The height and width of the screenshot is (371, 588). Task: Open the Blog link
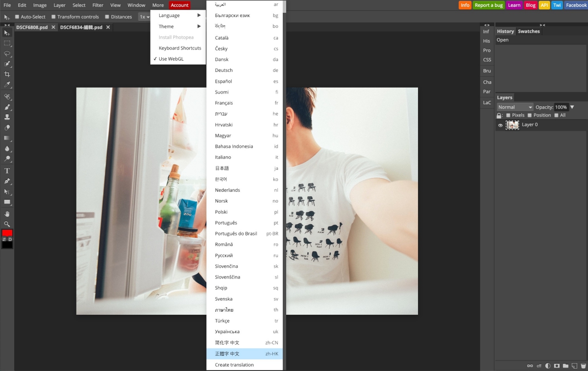click(531, 5)
